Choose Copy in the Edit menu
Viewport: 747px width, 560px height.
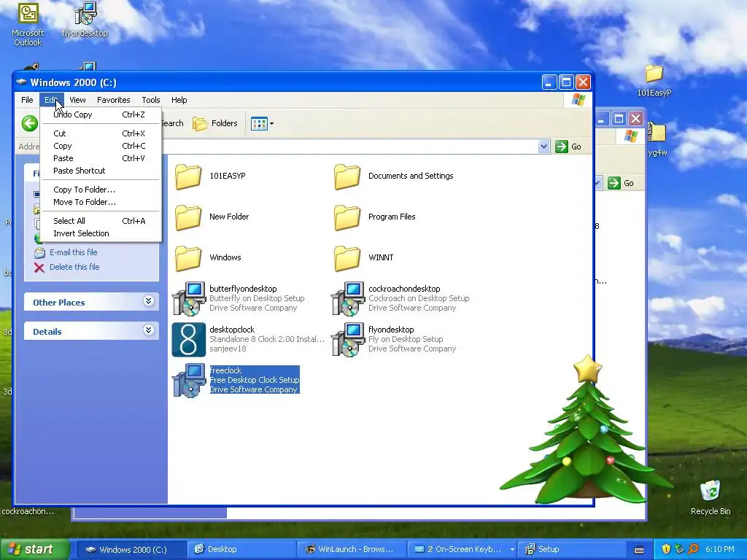pyautogui.click(x=101, y=146)
